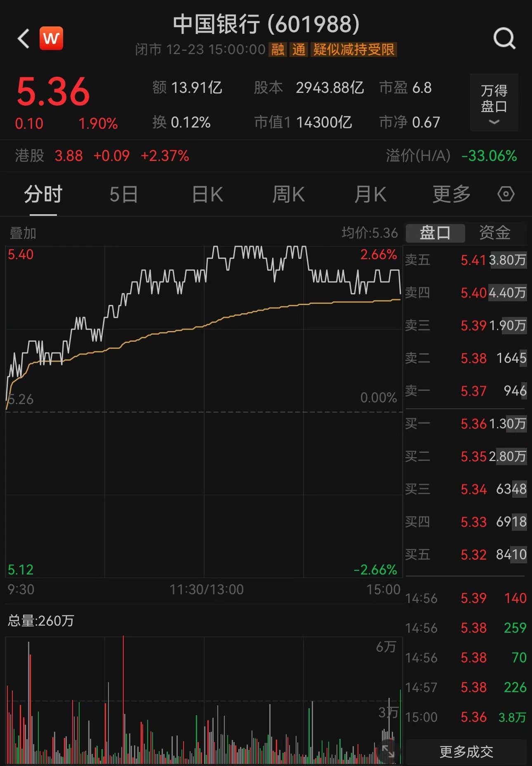Tap the 疑似减持受限 tag
532x766 pixels.
(x=353, y=50)
